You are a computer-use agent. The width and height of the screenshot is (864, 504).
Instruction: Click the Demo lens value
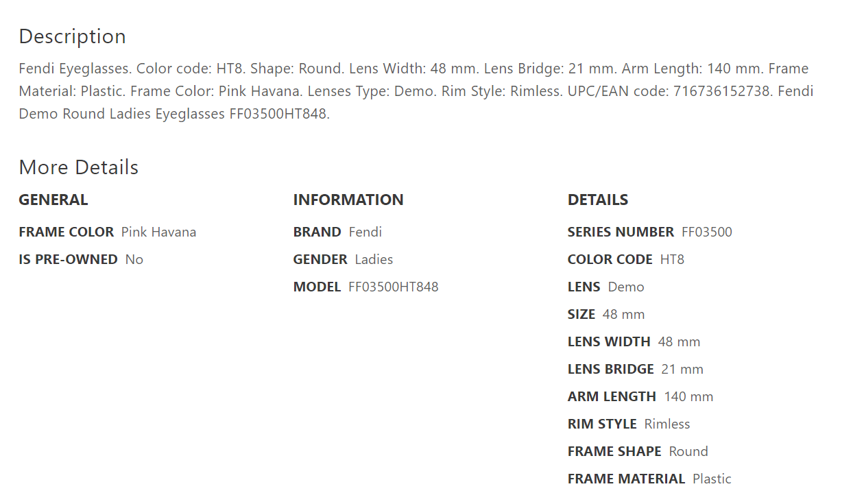[626, 287]
